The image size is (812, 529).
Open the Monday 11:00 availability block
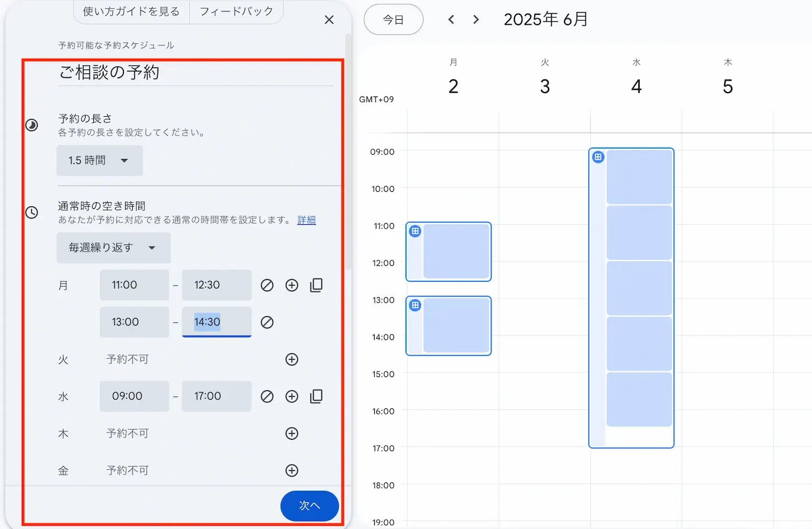tap(448, 252)
